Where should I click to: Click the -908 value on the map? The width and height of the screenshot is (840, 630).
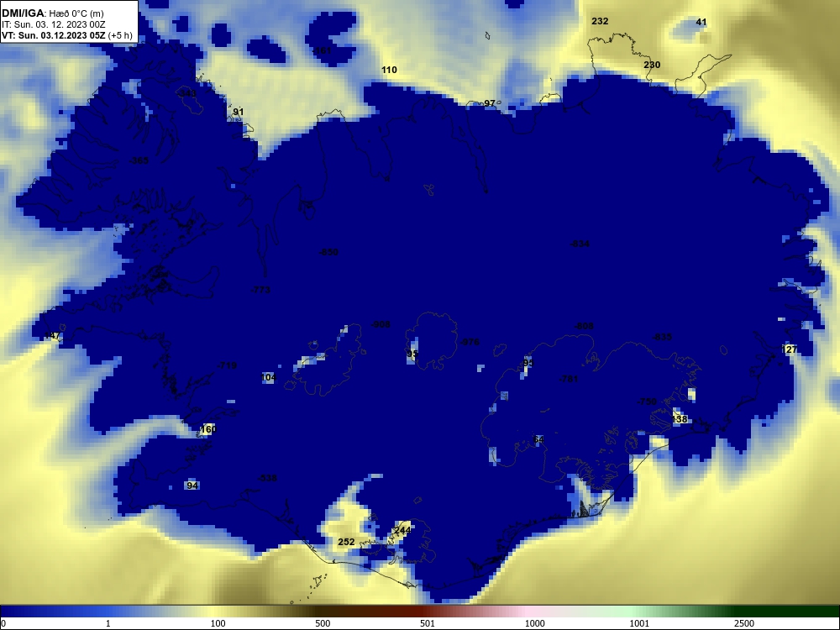[x=381, y=324]
